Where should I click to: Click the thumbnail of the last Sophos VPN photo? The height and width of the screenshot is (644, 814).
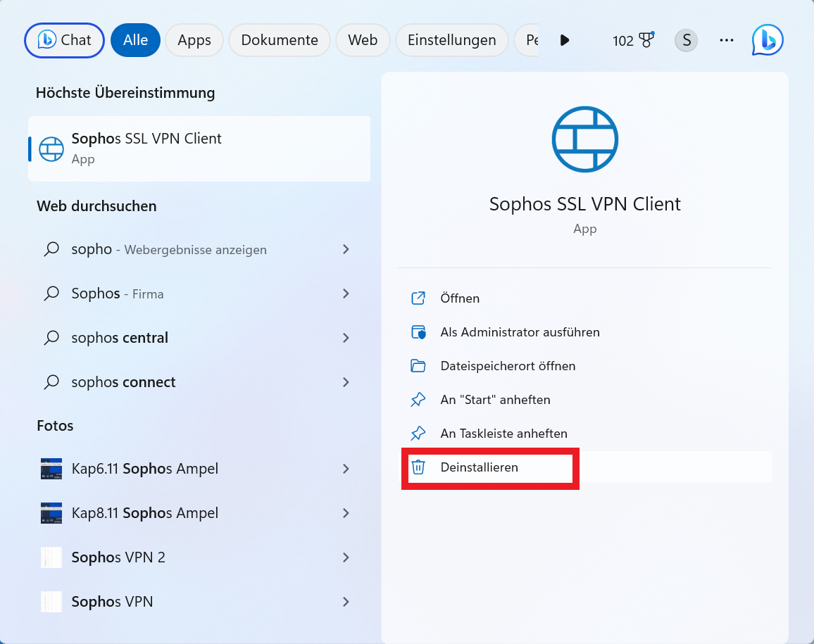51,602
